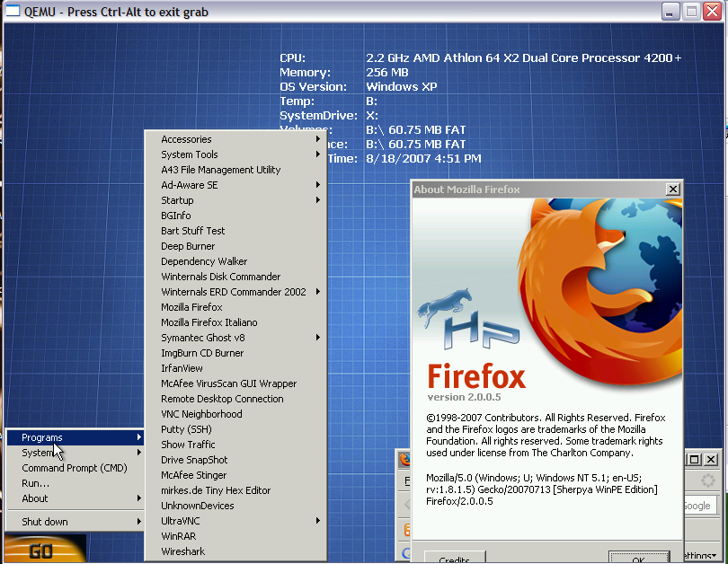Launch IrfanView from Programs menu
Image resolution: width=728 pixels, height=564 pixels.
182,368
